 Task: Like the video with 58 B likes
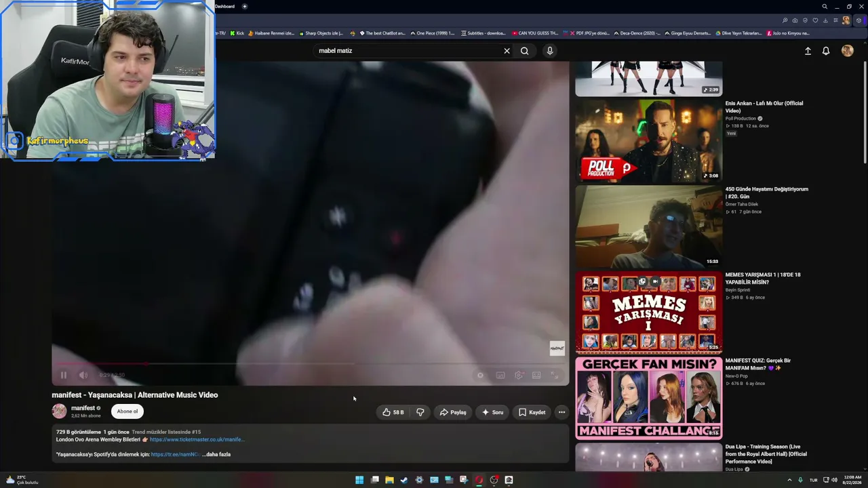point(393,412)
